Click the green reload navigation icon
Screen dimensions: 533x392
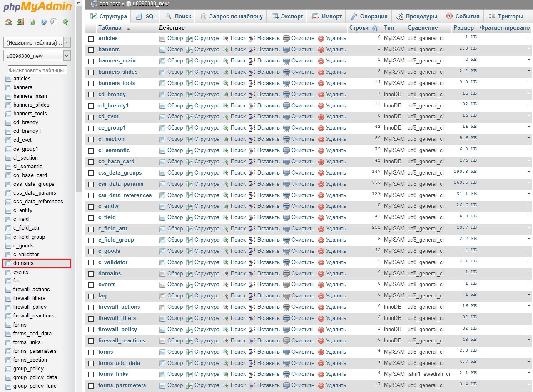click(65, 22)
